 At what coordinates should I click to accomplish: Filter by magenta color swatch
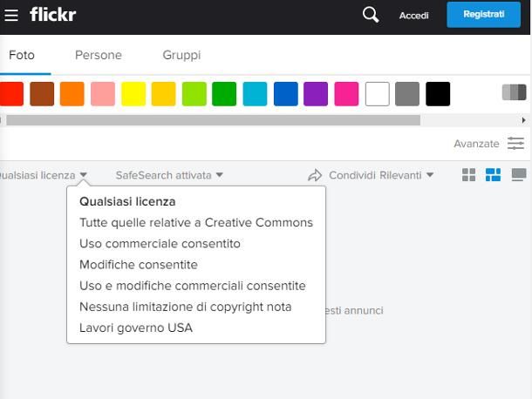346,94
